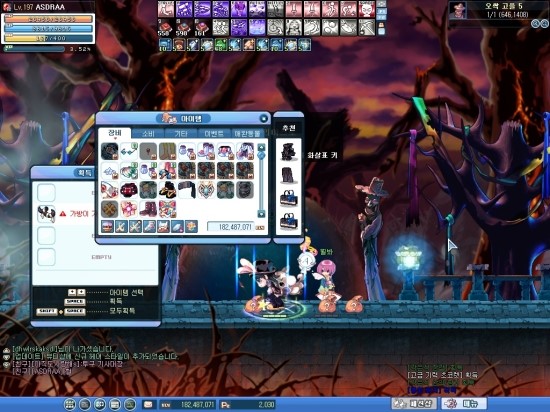550x412 pixels.
Task: Select the maroon boots item in last row
Action: (148, 209)
